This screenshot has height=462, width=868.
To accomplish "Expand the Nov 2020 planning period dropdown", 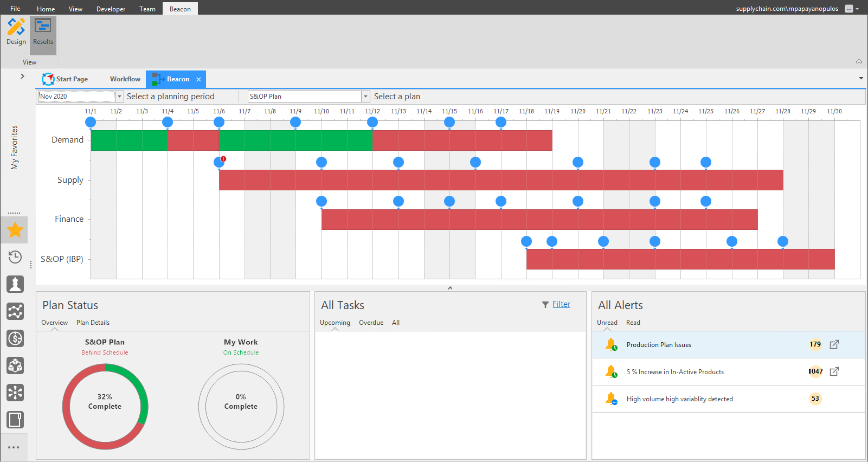I will point(119,97).
